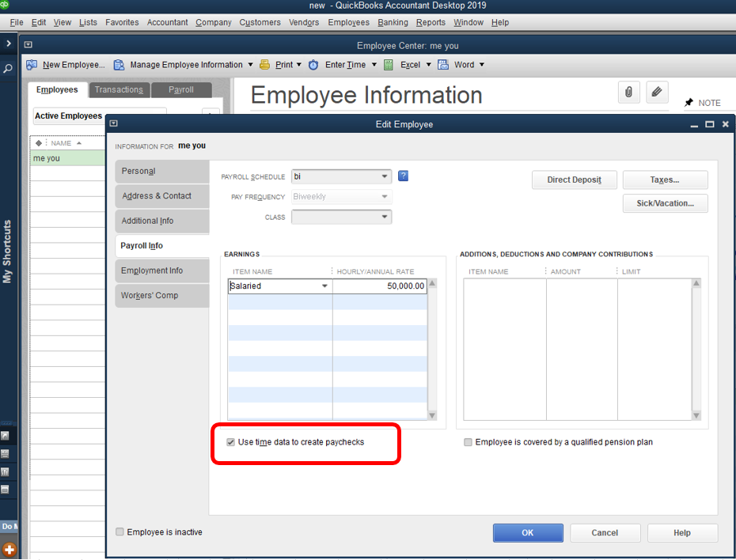736x560 pixels.
Task: Expand Manage Employee Information dropdown arrow
Action: point(250,65)
